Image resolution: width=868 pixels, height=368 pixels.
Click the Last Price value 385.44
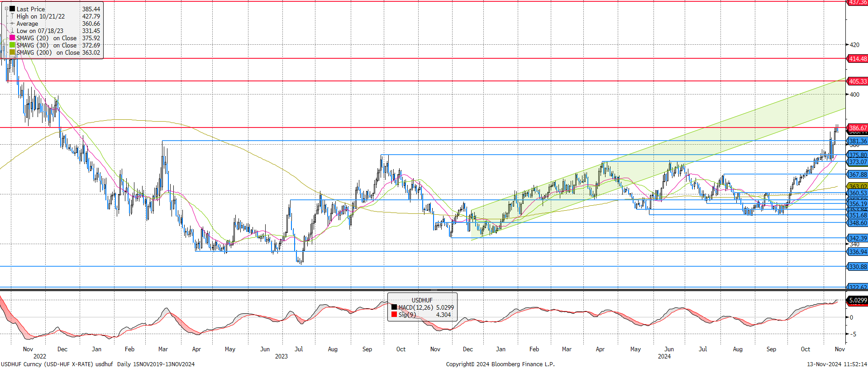click(91, 9)
